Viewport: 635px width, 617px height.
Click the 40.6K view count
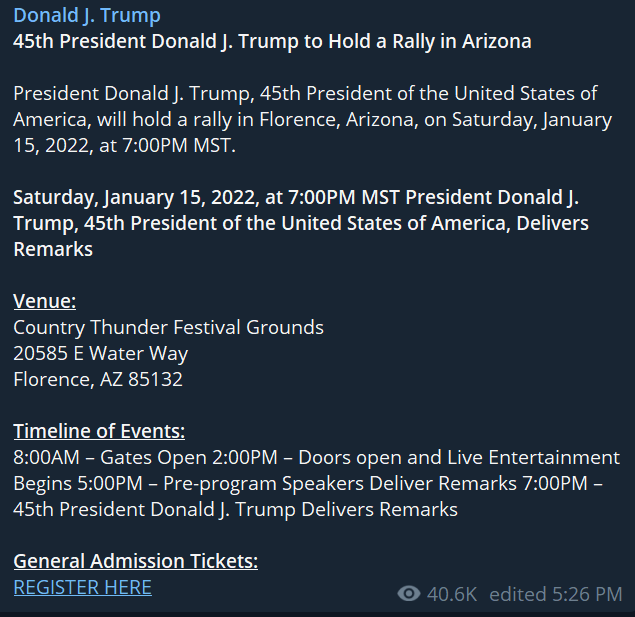(x=452, y=594)
